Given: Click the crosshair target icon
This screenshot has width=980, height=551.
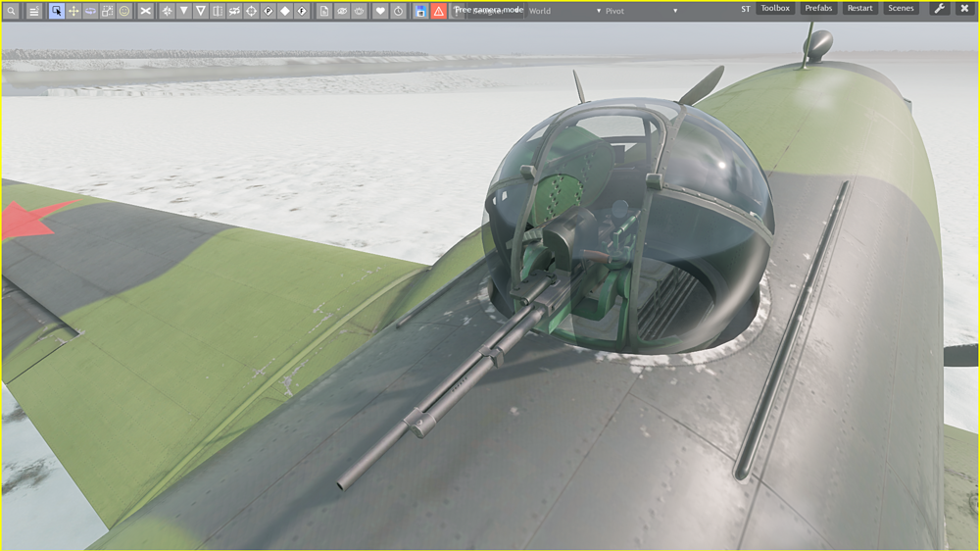Looking at the screenshot, I should point(251,11).
